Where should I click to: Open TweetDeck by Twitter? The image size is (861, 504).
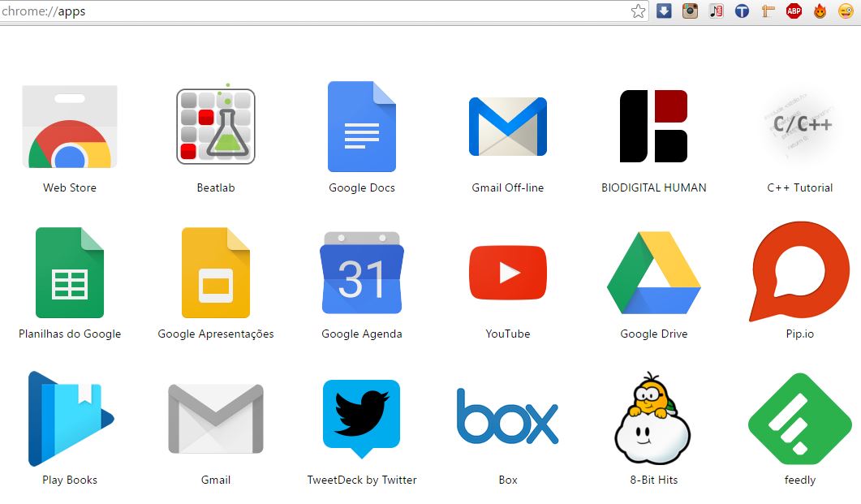362,419
